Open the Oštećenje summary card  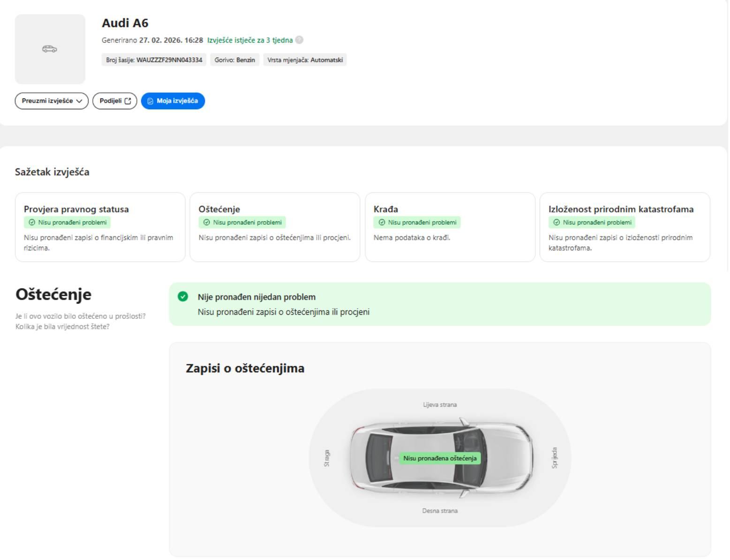point(275,227)
